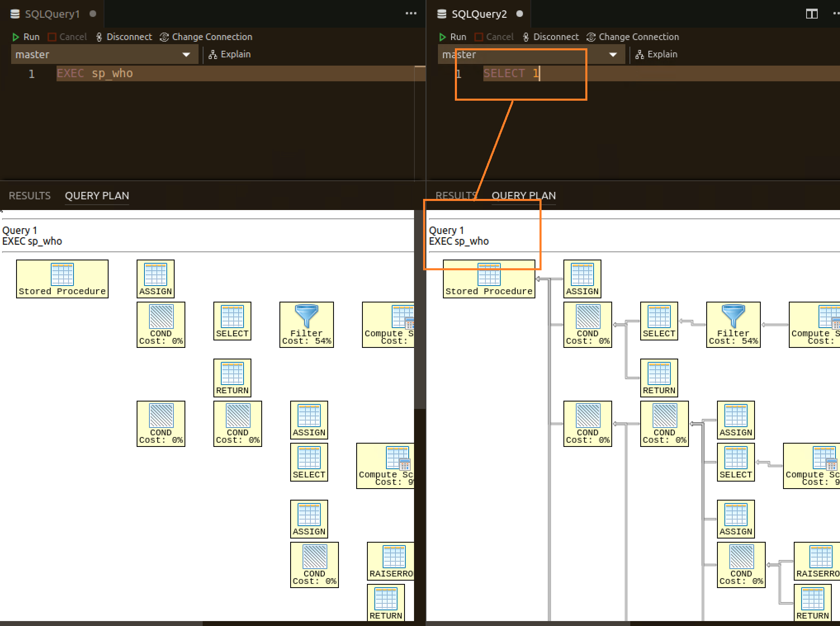Run the EXEC sp_who query
The height and width of the screenshot is (626, 840).
pyautogui.click(x=26, y=37)
